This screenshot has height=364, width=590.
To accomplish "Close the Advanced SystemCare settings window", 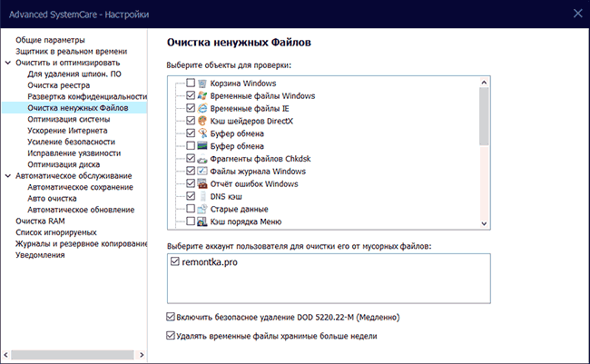I will pyautogui.click(x=577, y=14).
